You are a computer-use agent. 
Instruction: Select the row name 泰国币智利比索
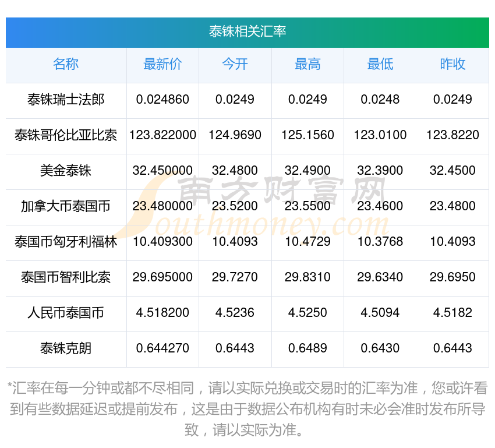click(x=66, y=277)
